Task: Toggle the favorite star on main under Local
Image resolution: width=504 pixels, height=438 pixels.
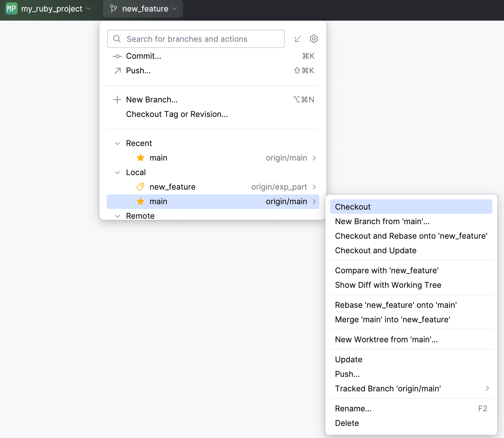Action: point(140,201)
